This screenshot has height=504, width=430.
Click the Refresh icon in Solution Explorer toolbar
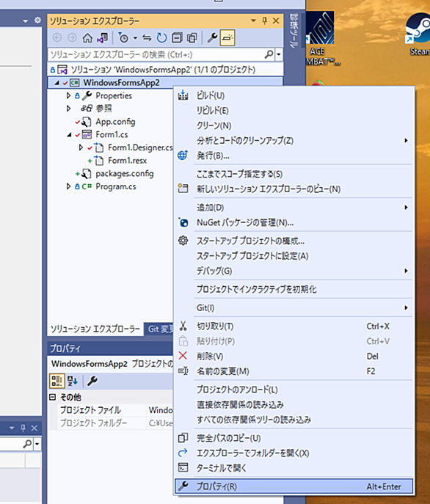click(x=161, y=38)
